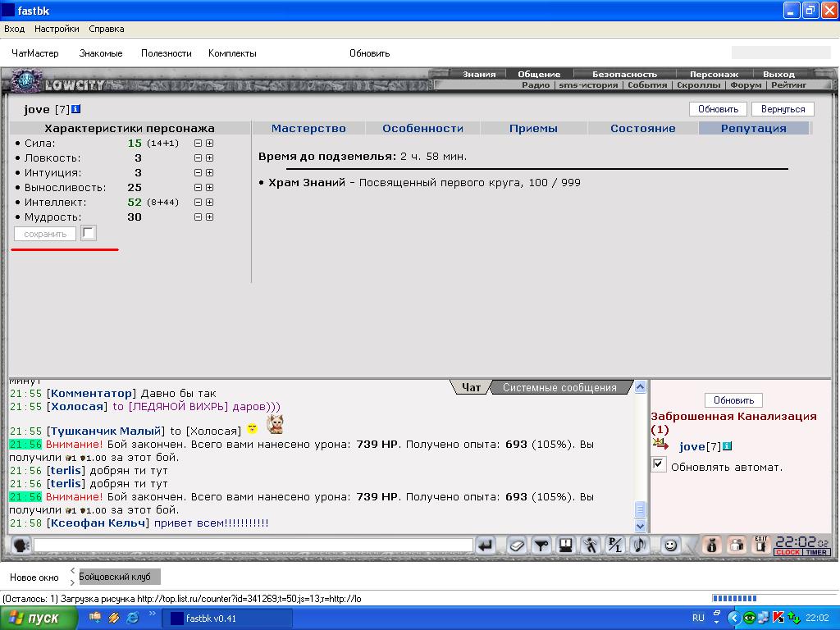This screenshot has width=840, height=630.
Task: Click the speaking head icon beside chat input
Action: click(21, 546)
